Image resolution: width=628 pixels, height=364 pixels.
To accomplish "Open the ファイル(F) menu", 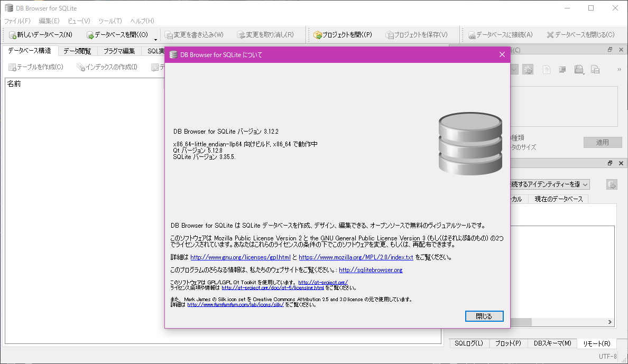I will pyautogui.click(x=17, y=21).
